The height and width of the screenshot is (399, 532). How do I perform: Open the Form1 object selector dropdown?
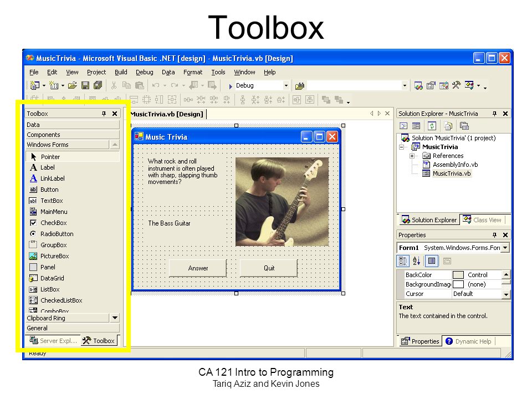tap(505, 248)
